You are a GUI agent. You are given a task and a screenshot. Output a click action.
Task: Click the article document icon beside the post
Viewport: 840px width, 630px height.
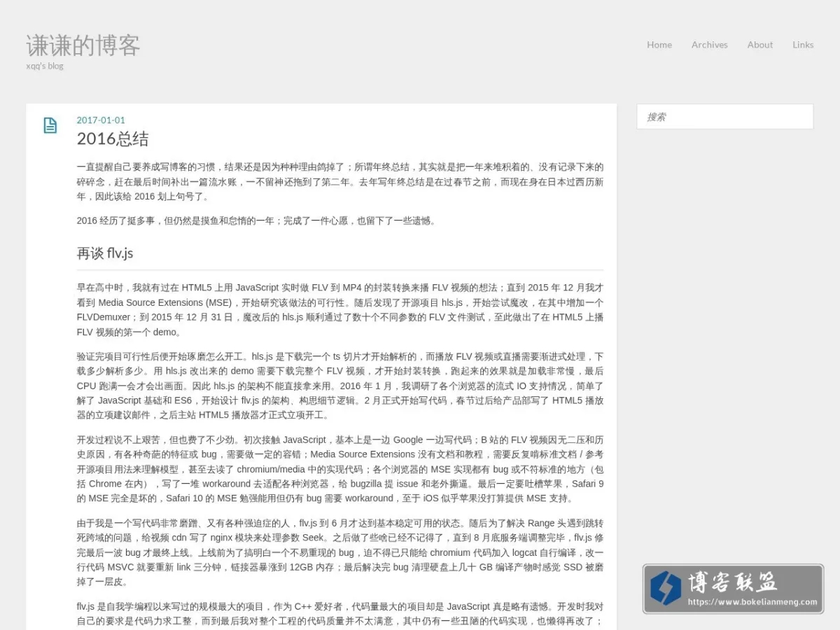pyautogui.click(x=50, y=125)
